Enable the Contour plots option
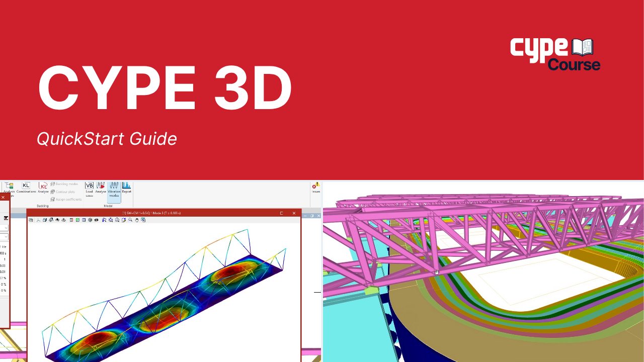This screenshot has width=644, height=362. 65,192
